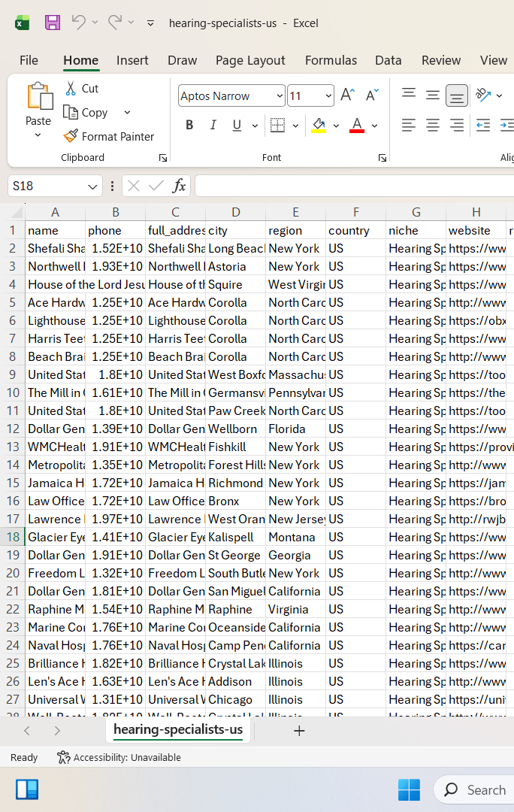Image resolution: width=514 pixels, height=812 pixels.
Task: Go to the next sheet arrow
Action: point(57,731)
